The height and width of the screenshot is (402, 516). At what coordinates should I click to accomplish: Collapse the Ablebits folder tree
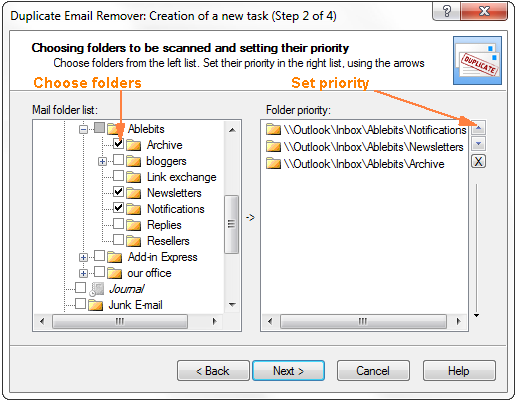pos(83,129)
